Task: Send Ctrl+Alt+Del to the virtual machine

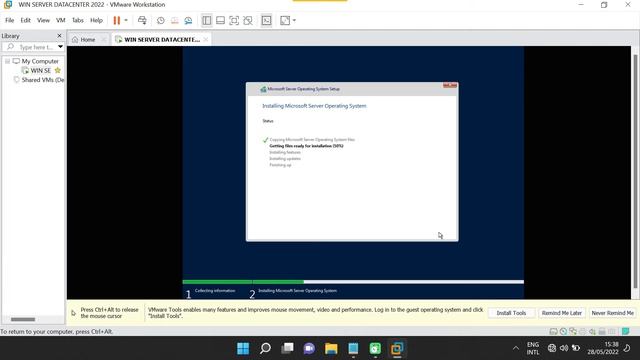Action: click(142, 20)
